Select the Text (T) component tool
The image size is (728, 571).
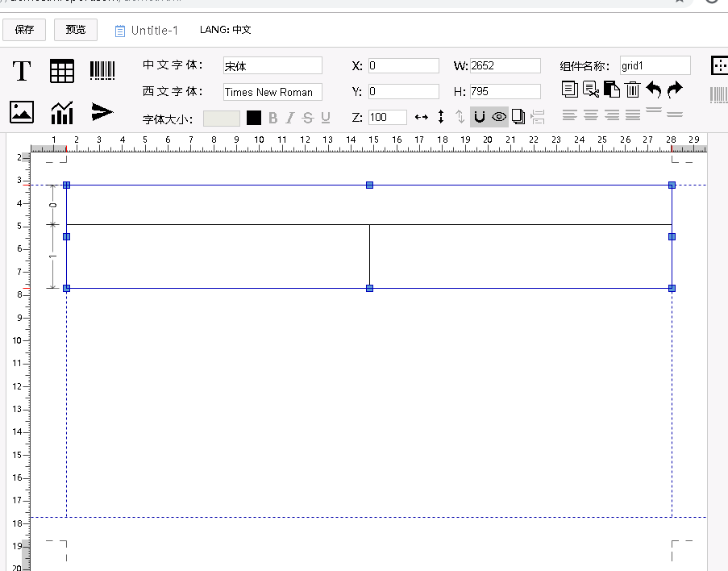tap(21, 71)
